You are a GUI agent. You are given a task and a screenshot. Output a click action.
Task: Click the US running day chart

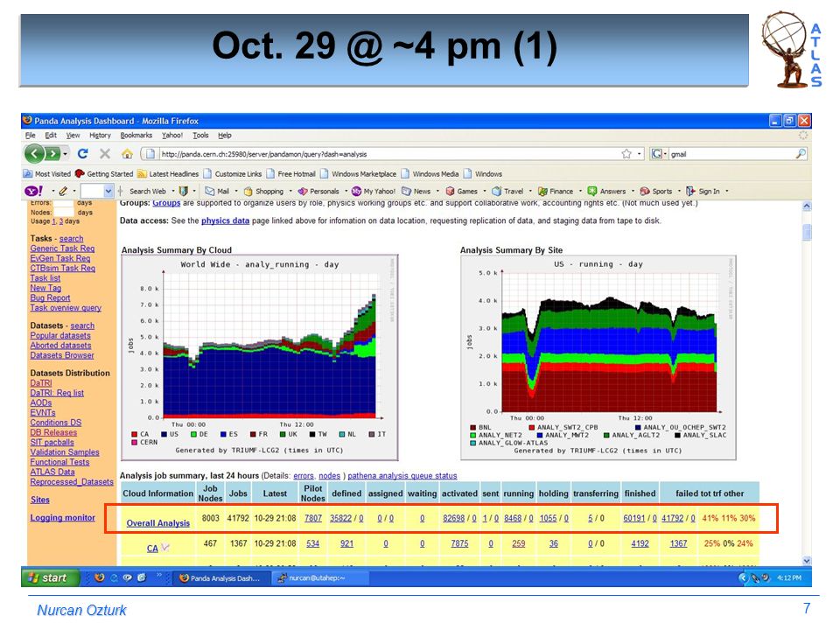[x=598, y=357]
